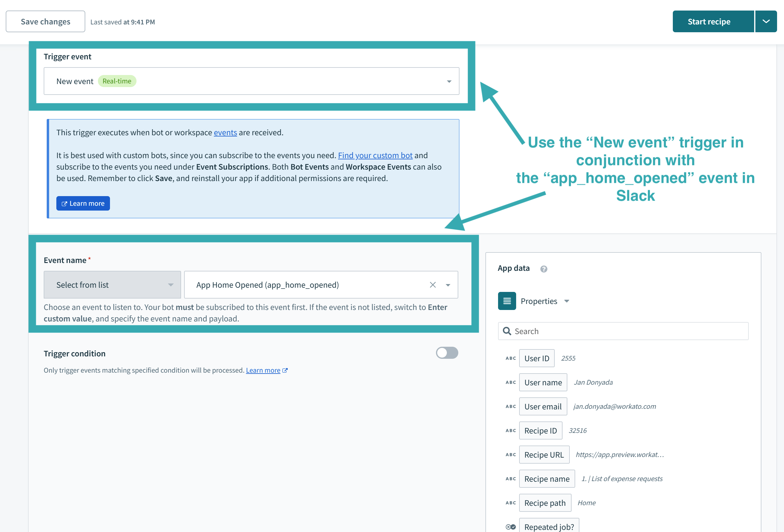The height and width of the screenshot is (532, 784).
Task: Select the Recipe URL datapill
Action: 544,455
